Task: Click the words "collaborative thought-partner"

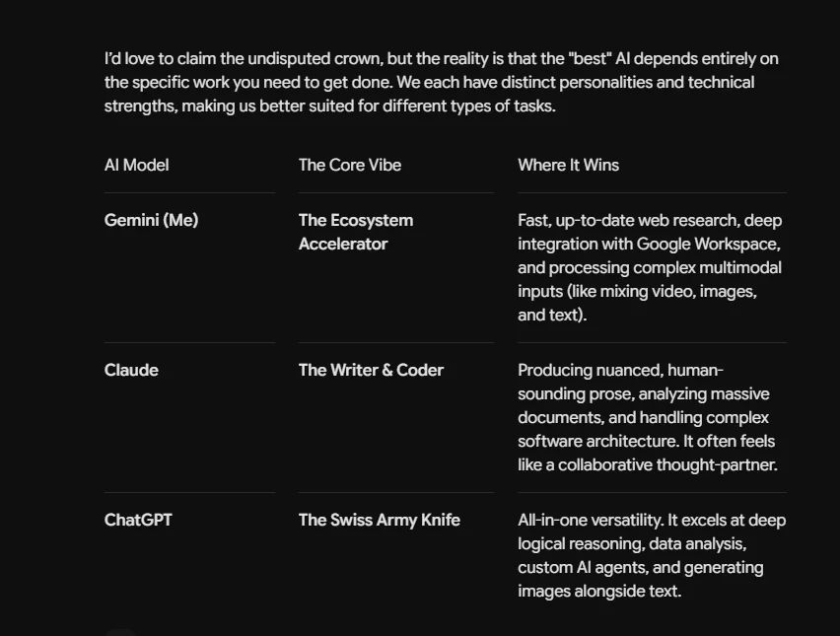Action: [666, 465]
